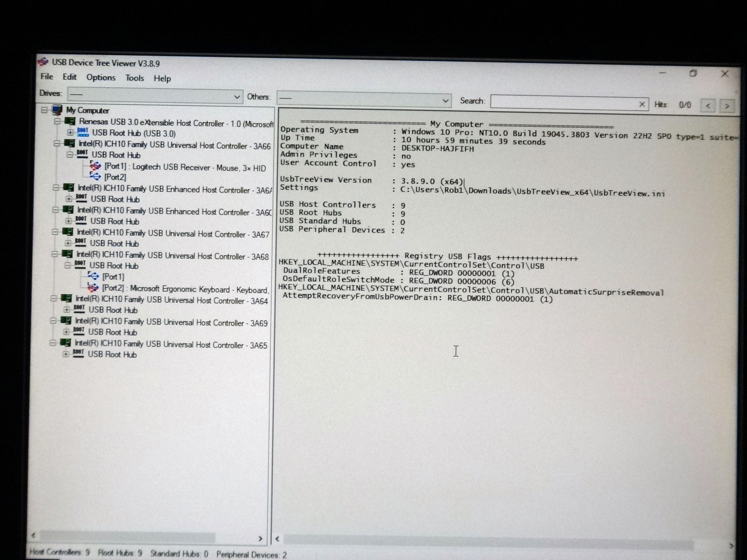Viewport: 747px width, 560px height.
Task: Open the File menu
Action: [47, 77]
